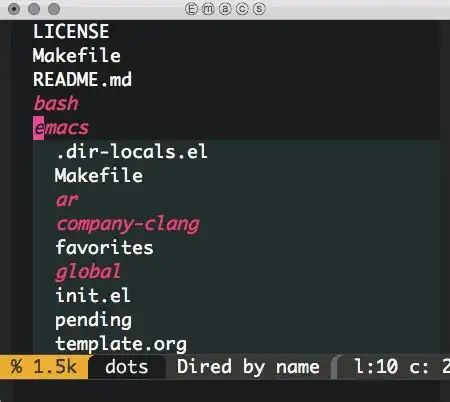The image size is (450, 402).
Task: Open .dir-locals.el under emacs
Action: click(132, 152)
